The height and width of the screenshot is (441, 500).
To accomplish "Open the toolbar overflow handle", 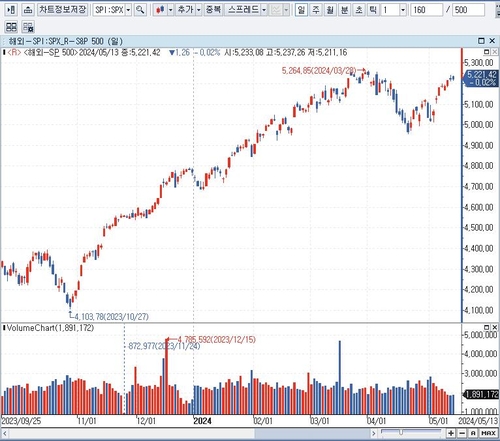I will [x=497, y=10].
